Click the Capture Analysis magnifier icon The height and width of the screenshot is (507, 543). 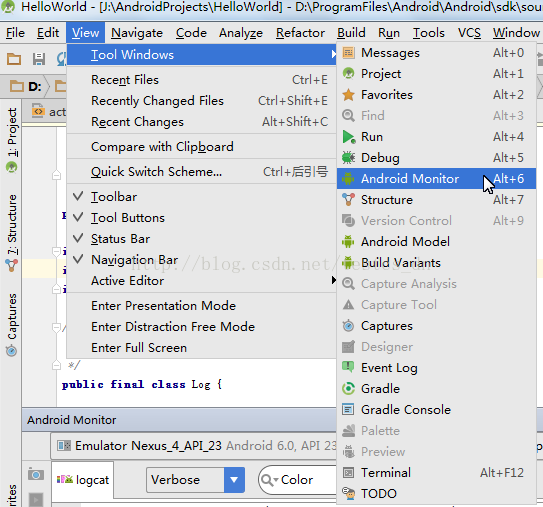click(x=348, y=284)
